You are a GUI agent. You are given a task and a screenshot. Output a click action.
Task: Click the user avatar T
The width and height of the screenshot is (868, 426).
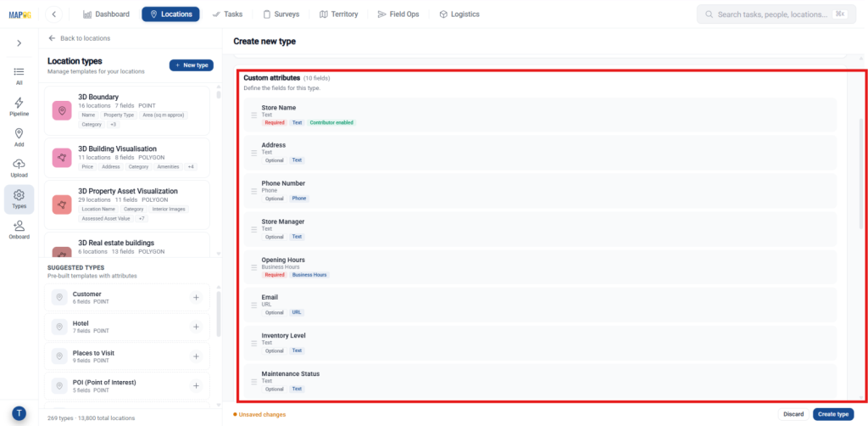19,413
